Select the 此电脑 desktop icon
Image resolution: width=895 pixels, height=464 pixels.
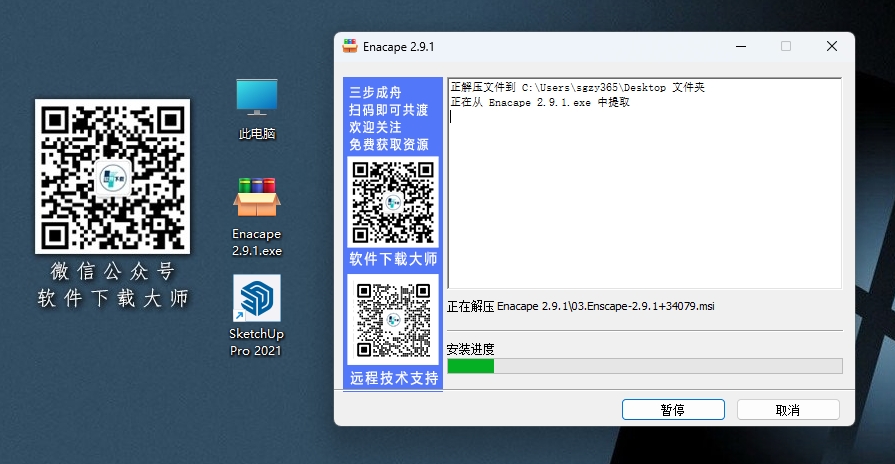coord(257,109)
